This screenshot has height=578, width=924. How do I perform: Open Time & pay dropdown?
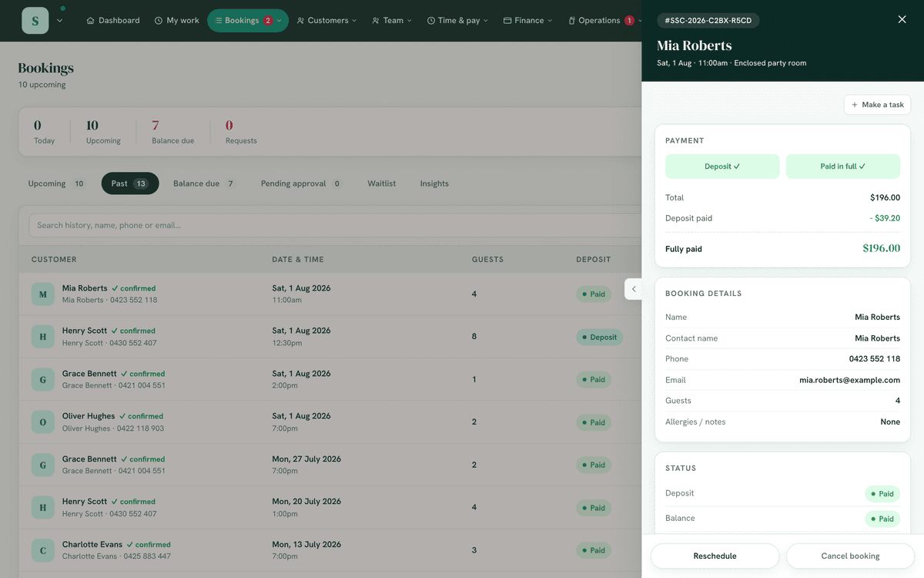point(458,21)
